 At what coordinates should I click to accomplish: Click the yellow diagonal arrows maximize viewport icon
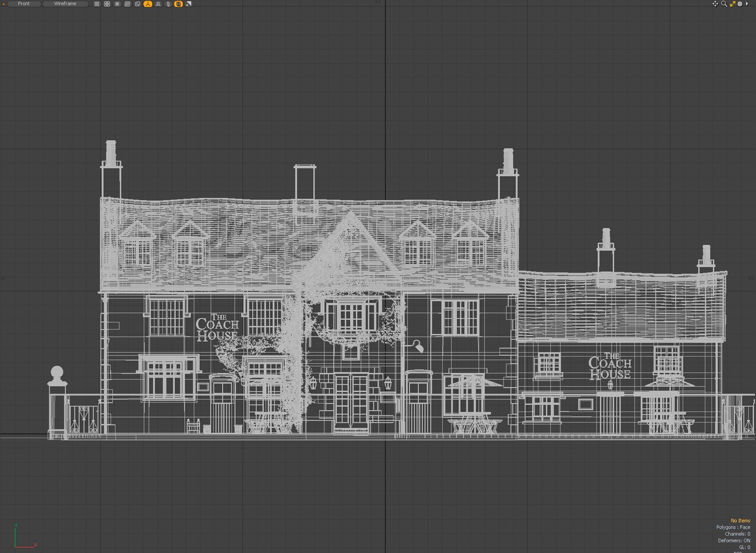pos(732,4)
